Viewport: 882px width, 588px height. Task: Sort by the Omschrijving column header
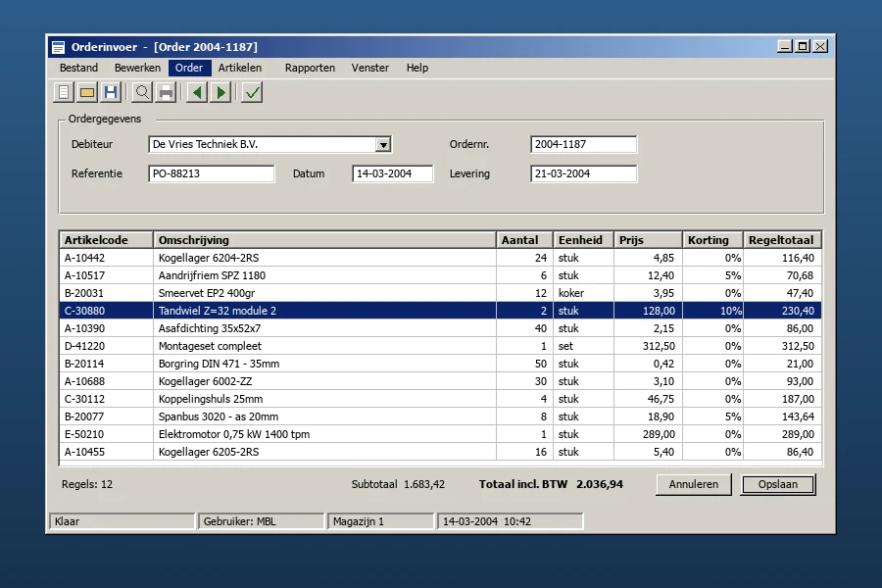click(325, 240)
